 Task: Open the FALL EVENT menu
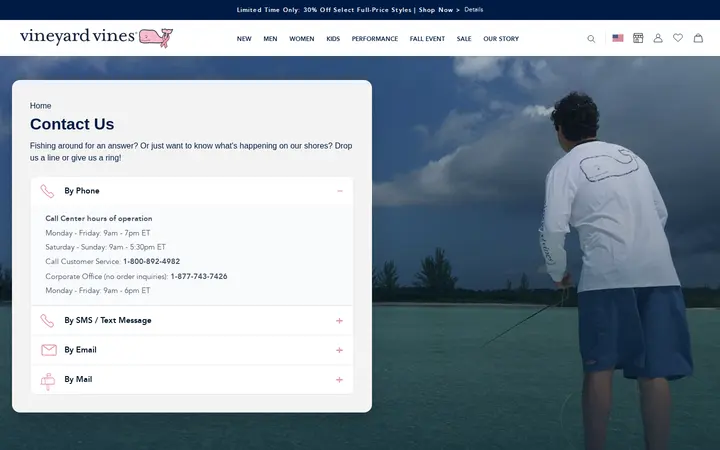[427, 39]
